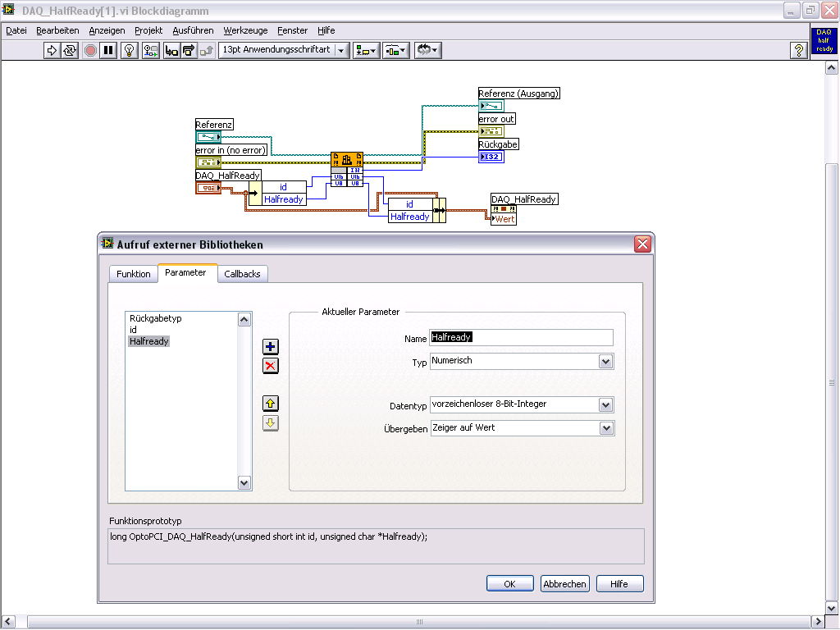The width and height of the screenshot is (840, 630).
Task: Move parameter up with yellow up arrow
Action: (x=271, y=403)
